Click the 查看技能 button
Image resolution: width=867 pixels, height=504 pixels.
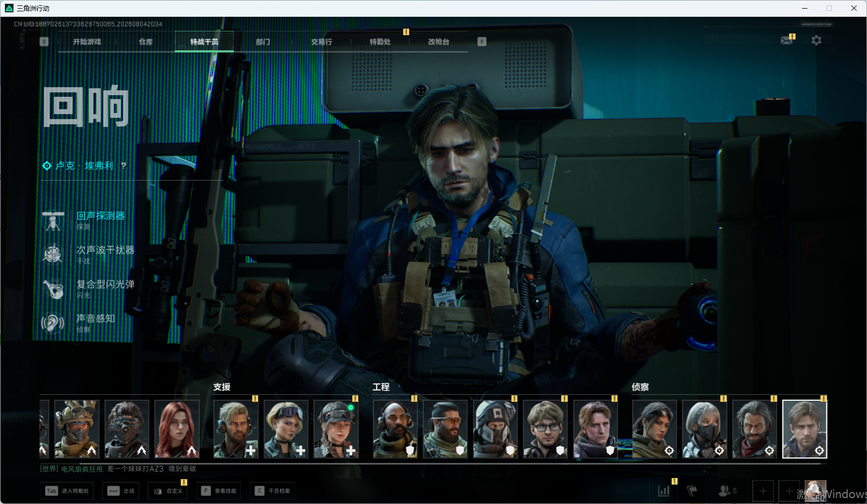click(x=219, y=491)
